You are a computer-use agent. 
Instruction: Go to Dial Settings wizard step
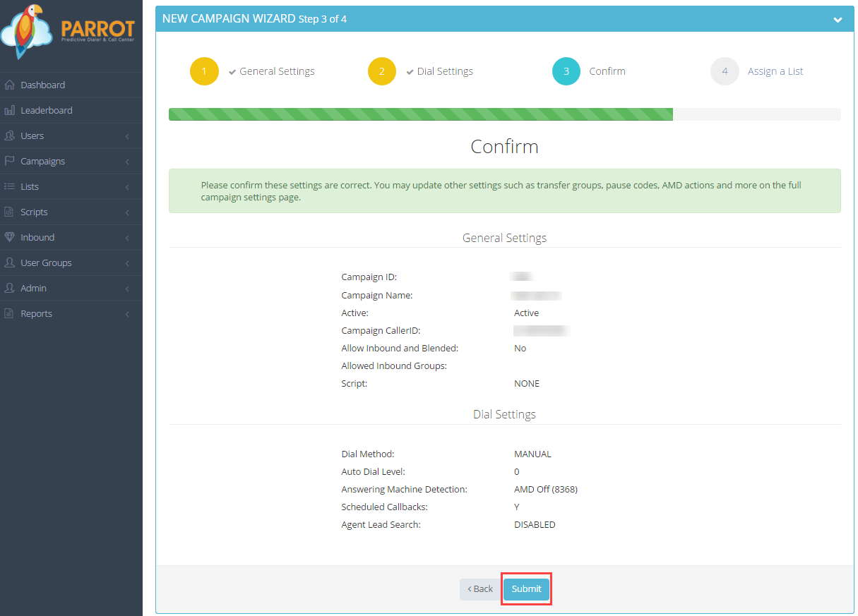point(445,71)
